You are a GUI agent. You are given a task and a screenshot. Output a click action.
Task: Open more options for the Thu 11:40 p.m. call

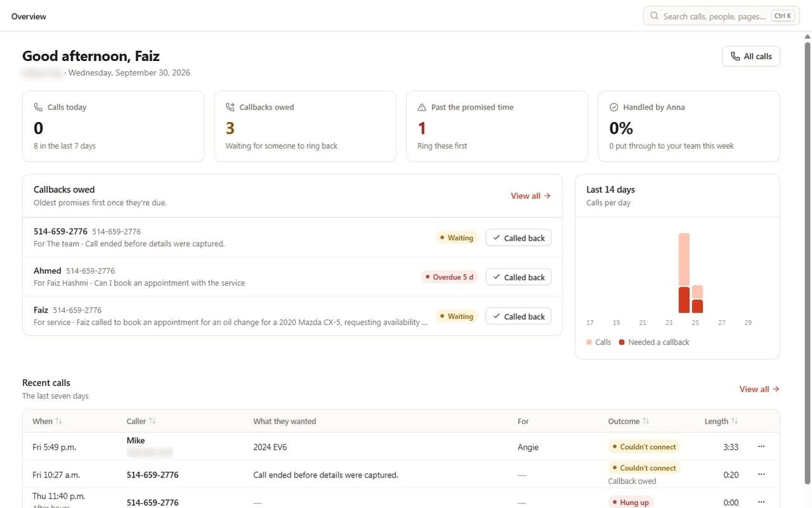[x=761, y=502]
